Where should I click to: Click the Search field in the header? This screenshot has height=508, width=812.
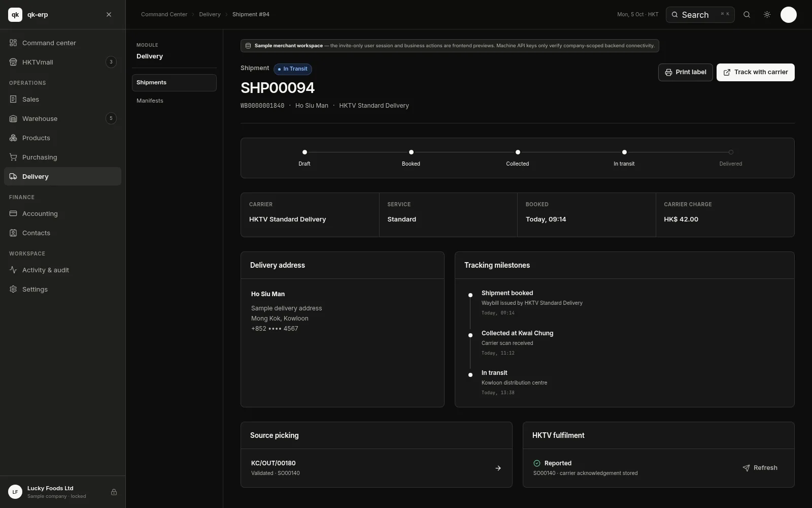700,15
